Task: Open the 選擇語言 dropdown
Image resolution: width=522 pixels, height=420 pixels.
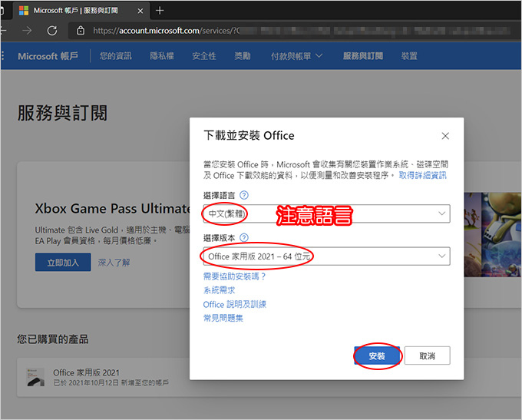Action: pos(326,213)
